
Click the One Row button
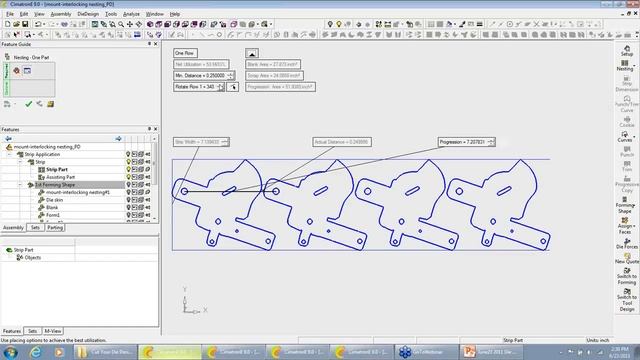tap(185, 53)
